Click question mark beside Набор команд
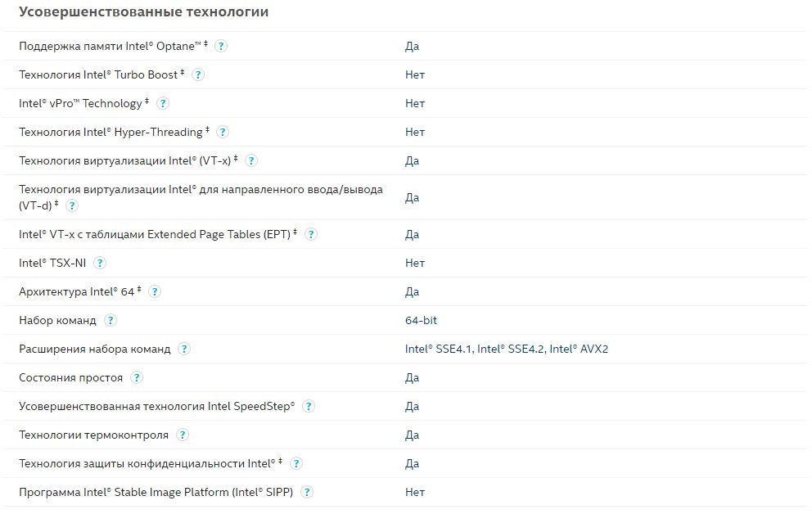Image resolution: width=812 pixels, height=514 pixels. 111,320
